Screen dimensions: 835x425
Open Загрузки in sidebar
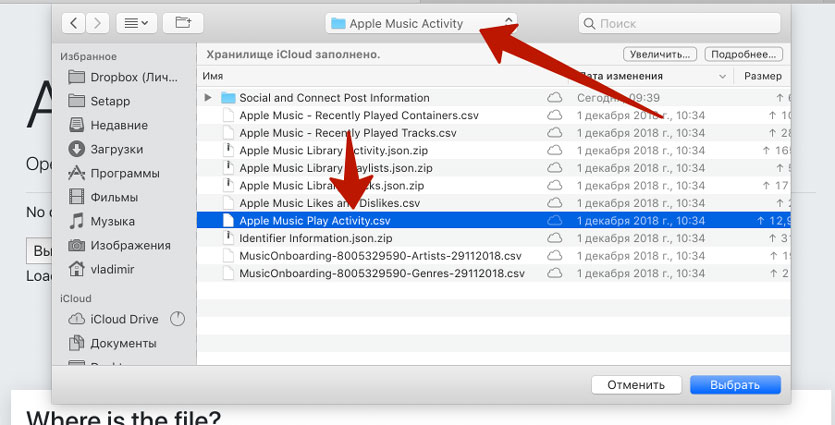105,149
